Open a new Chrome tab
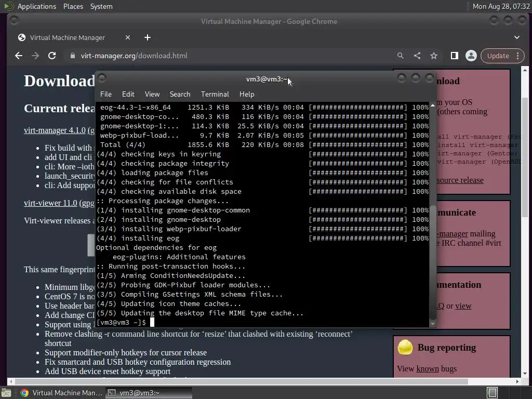The height and width of the screenshot is (399, 532). click(x=147, y=37)
